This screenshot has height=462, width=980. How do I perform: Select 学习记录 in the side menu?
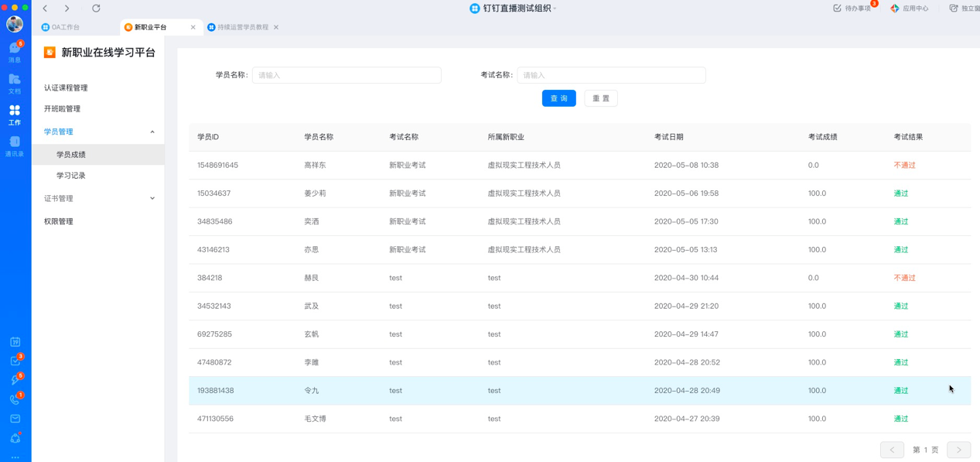click(71, 176)
